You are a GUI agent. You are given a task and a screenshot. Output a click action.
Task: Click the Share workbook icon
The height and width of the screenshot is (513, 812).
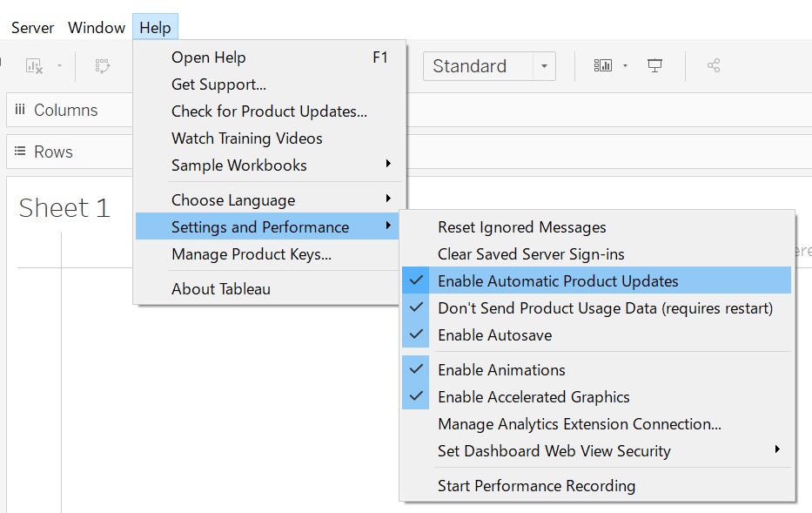714,66
